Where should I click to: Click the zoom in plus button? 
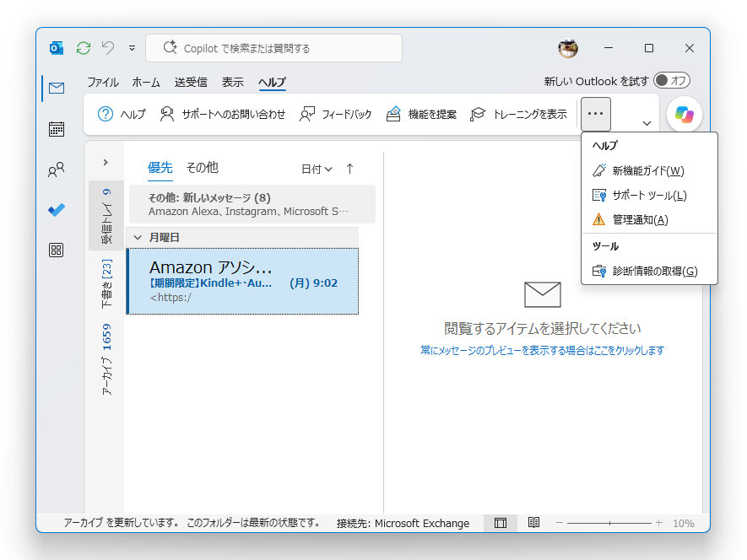pos(659,523)
